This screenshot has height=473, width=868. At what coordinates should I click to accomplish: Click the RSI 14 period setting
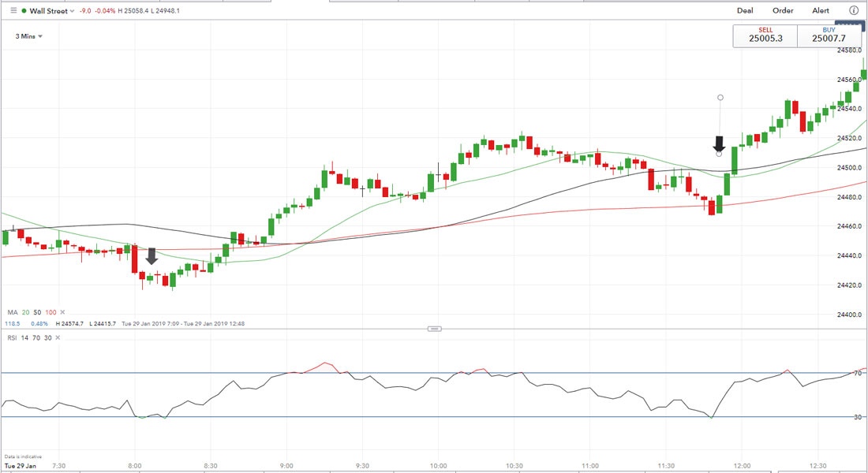24,337
